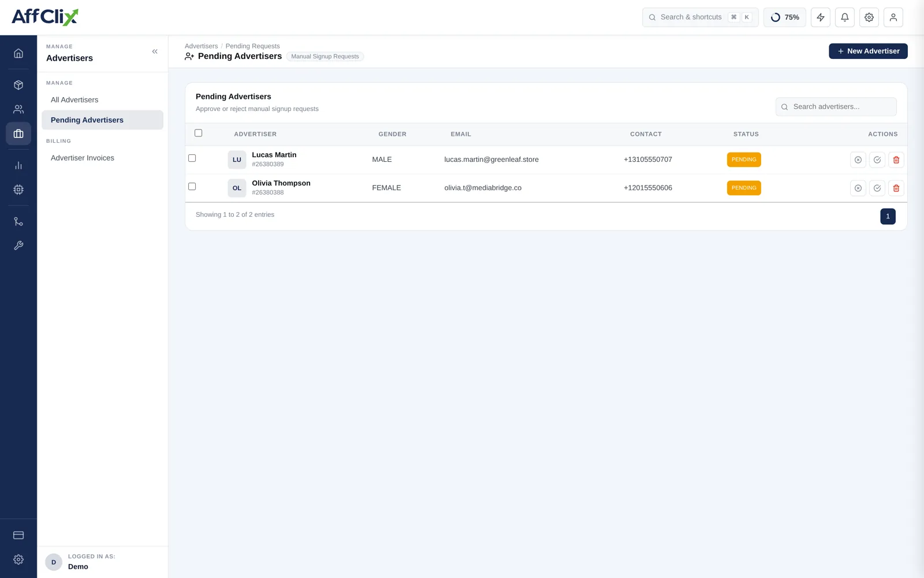924x578 pixels.
Task: Open Advertiser Invoices
Action: pyautogui.click(x=102, y=158)
